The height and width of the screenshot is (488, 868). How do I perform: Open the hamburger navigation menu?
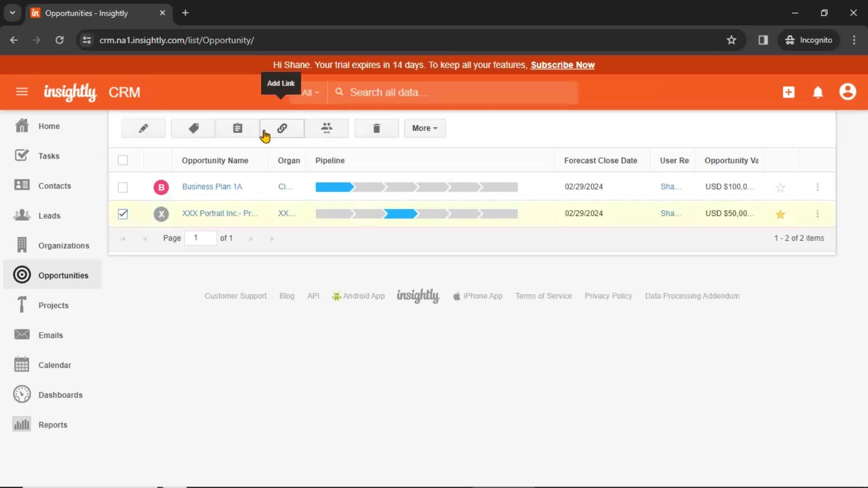(22, 92)
